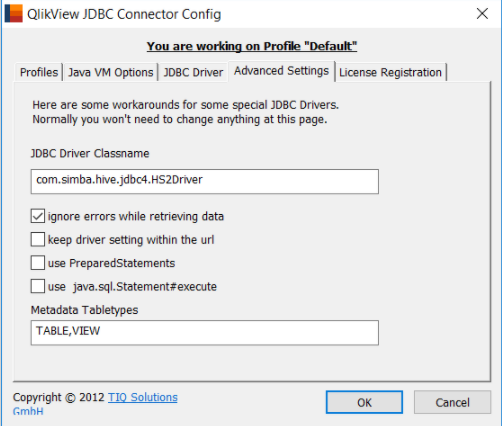This screenshot has width=502, height=426.
Task: Open the License Registration tab
Action: point(390,72)
